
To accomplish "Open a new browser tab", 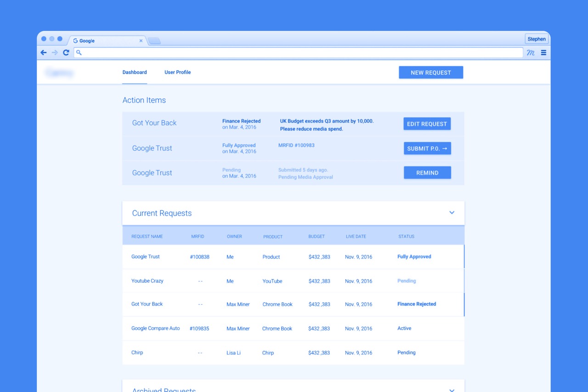I will [154, 41].
